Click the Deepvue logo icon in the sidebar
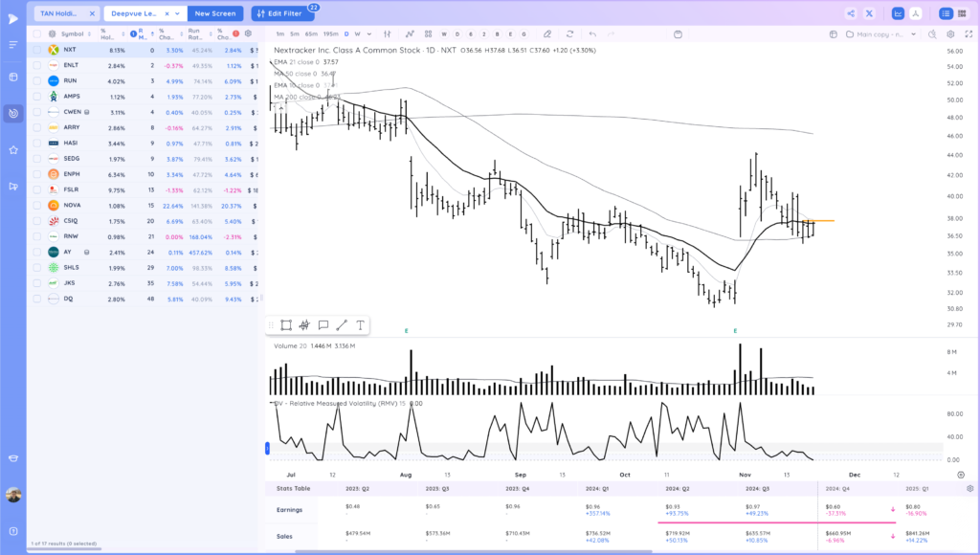The width and height of the screenshot is (980, 555). (x=13, y=19)
